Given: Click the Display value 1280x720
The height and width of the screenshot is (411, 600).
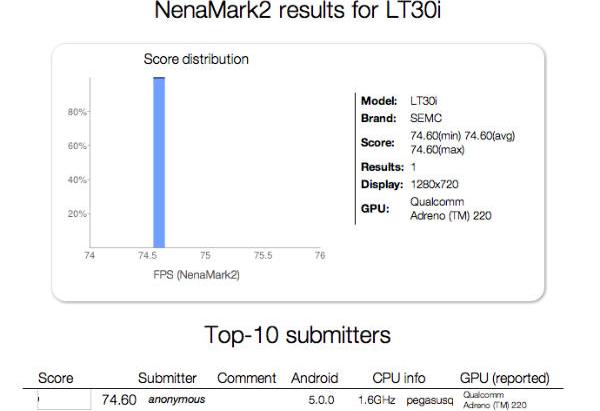Looking at the screenshot, I should tap(434, 184).
